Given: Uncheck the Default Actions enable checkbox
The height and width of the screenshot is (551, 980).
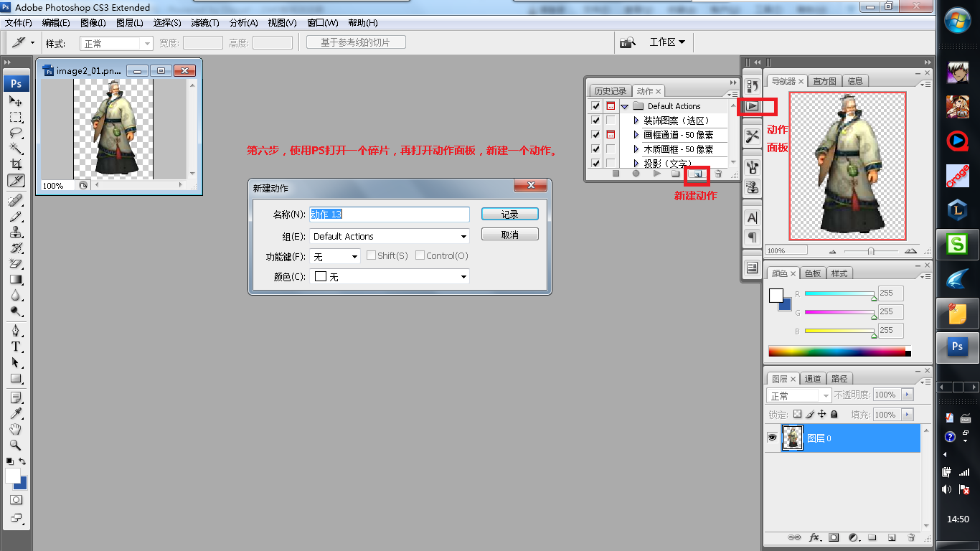Looking at the screenshot, I should [595, 106].
